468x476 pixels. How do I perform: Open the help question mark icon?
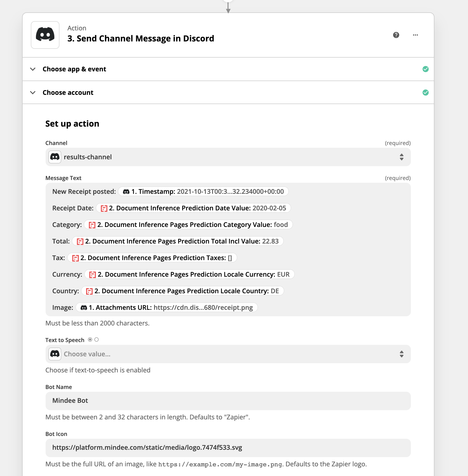click(x=396, y=35)
